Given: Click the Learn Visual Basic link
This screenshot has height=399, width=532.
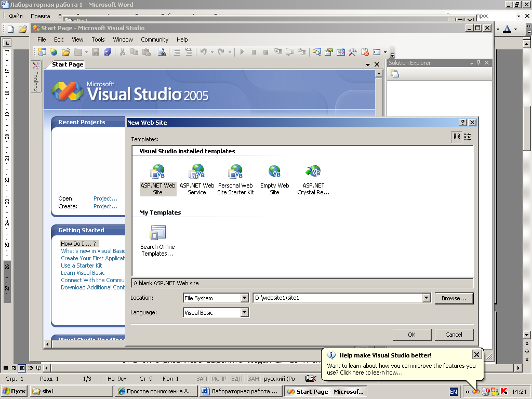Looking at the screenshot, I should coord(83,273).
